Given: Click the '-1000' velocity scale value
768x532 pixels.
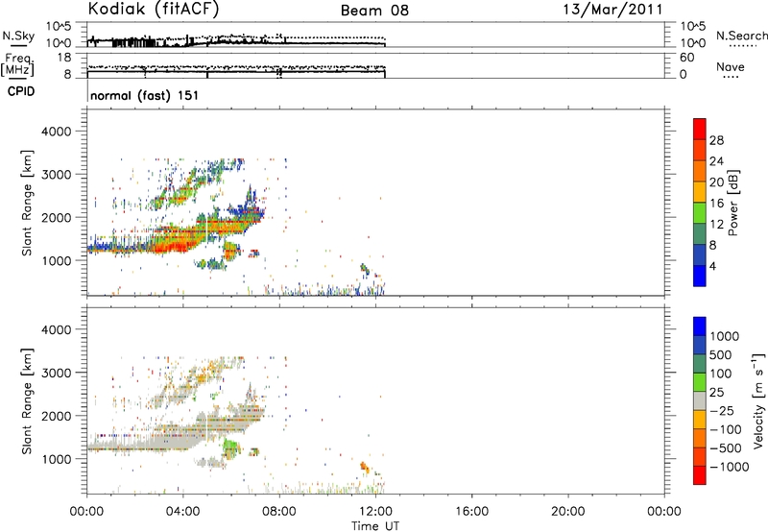Looking at the screenshot, I should tap(729, 467).
